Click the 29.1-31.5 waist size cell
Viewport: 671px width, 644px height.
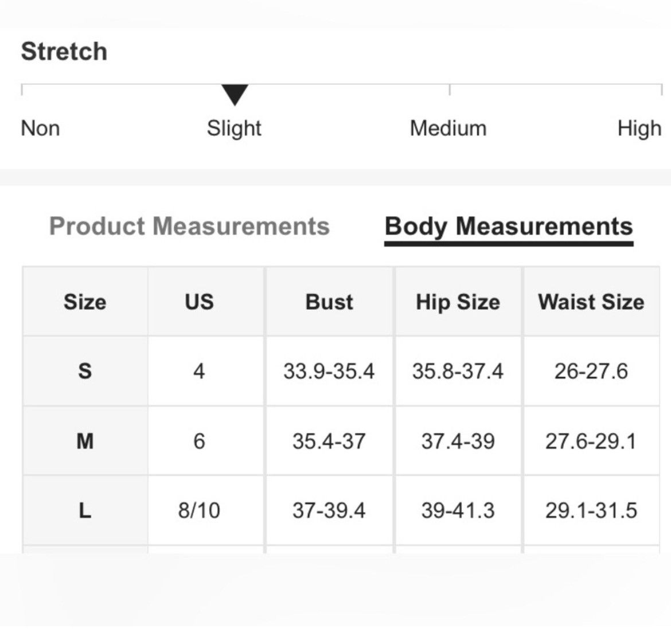coord(591,510)
